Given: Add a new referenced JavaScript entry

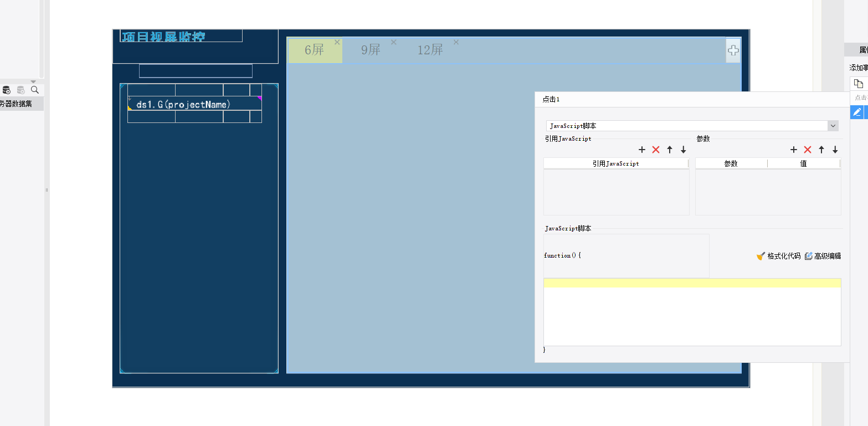Looking at the screenshot, I should pyautogui.click(x=642, y=150).
